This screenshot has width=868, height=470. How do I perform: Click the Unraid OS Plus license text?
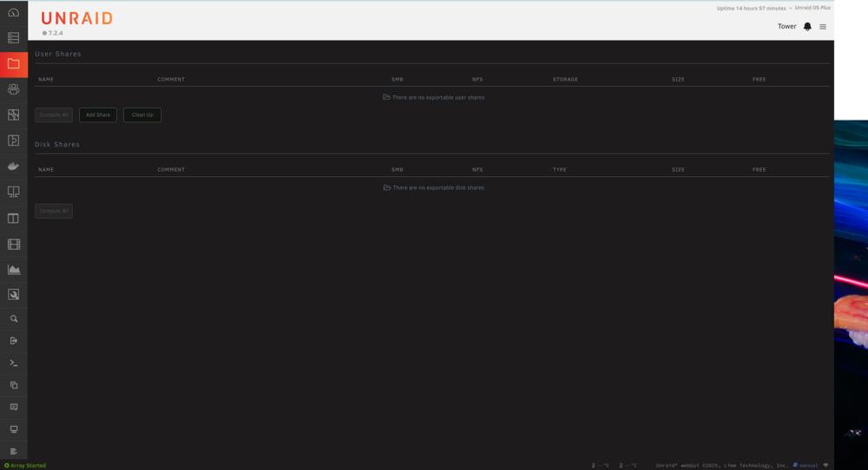click(812, 8)
